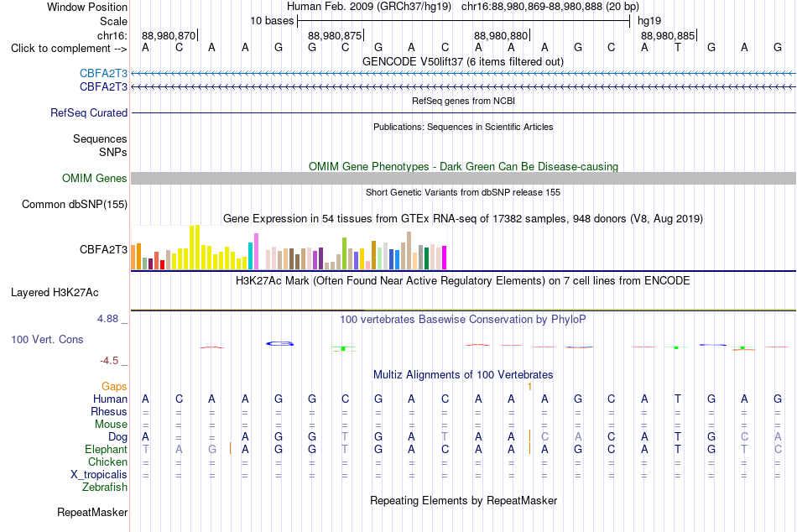Image resolution: width=797 pixels, height=532 pixels.
Task: Select the Chicken species label
Action: click(107, 462)
